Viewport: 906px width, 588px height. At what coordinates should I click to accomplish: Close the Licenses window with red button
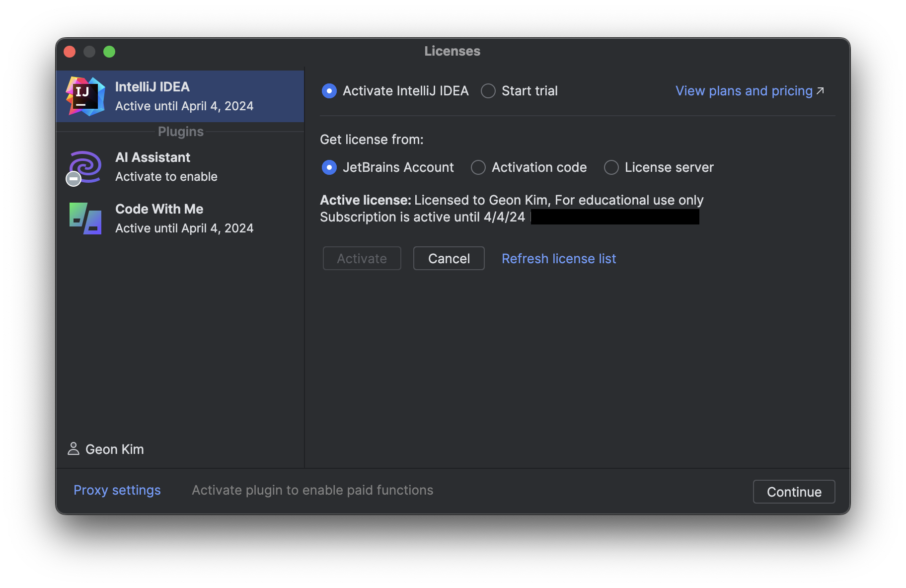pyautogui.click(x=70, y=52)
